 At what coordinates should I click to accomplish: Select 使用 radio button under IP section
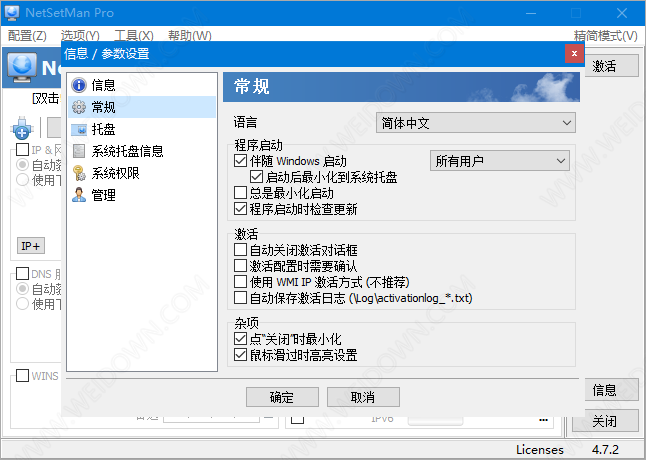pos(22,180)
